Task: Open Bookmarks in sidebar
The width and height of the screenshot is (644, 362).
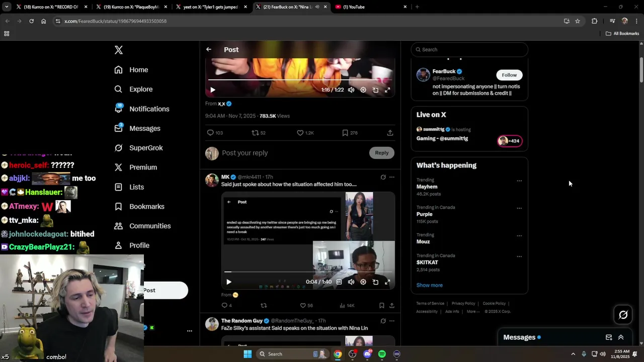Action: click(139, 207)
